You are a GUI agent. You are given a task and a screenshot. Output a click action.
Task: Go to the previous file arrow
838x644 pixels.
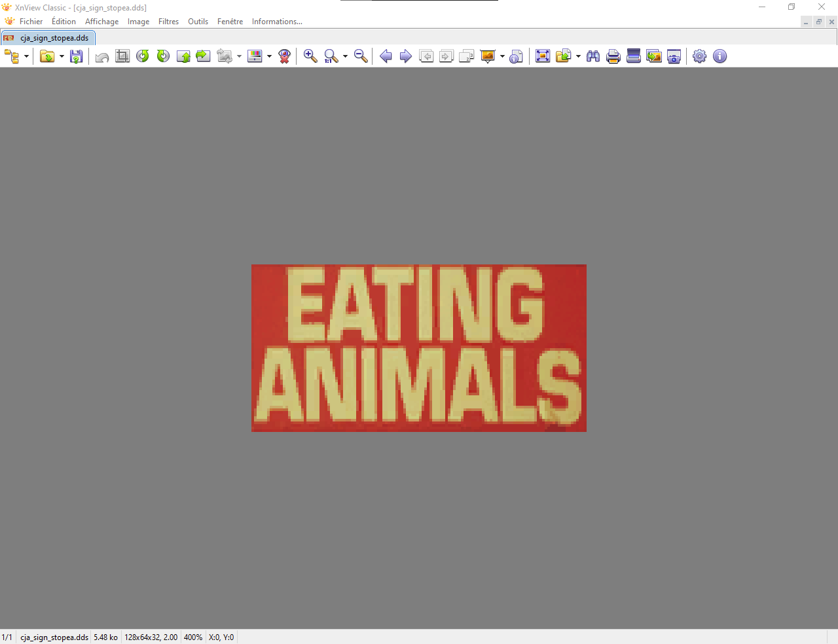386,56
